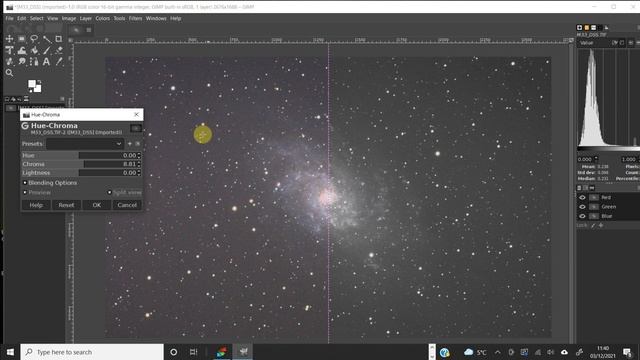640x360 pixels.
Task: Click Hue value stepper arrows
Action: pos(139,156)
